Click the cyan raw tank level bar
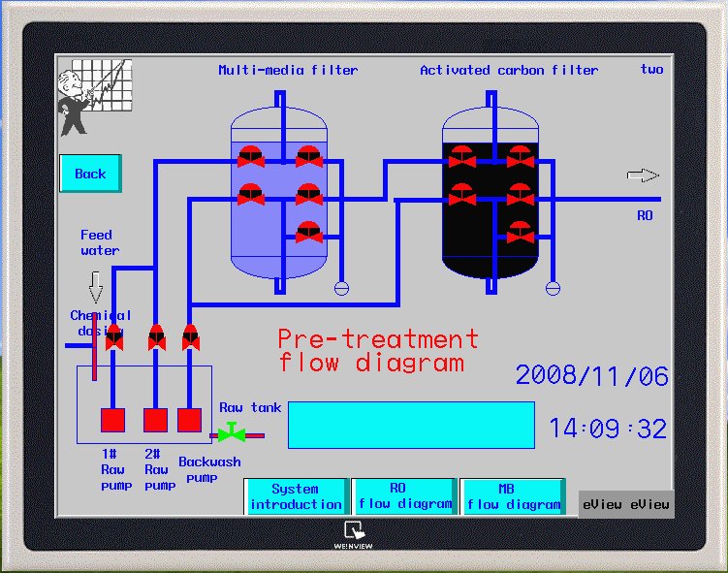This screenshot has height=573, width=728. (411, 425)
